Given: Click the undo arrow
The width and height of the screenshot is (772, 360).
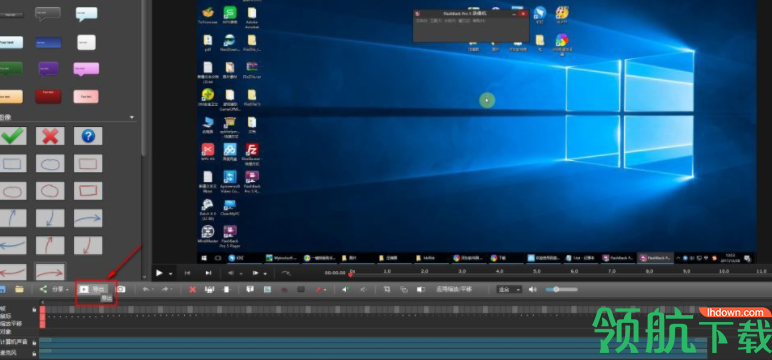Looking at the screenshot, I should 146,290.
